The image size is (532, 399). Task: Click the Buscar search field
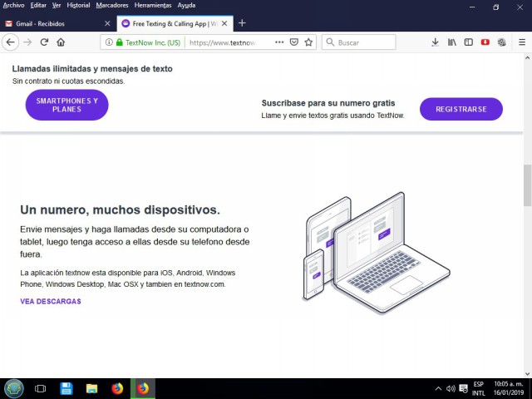pyautogui.click(x=358, y=42)
